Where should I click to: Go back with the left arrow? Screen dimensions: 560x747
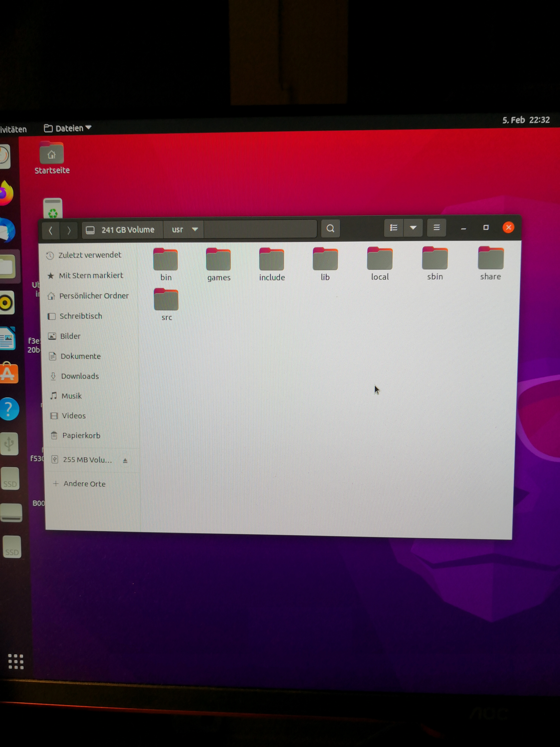tap(51, 231)
